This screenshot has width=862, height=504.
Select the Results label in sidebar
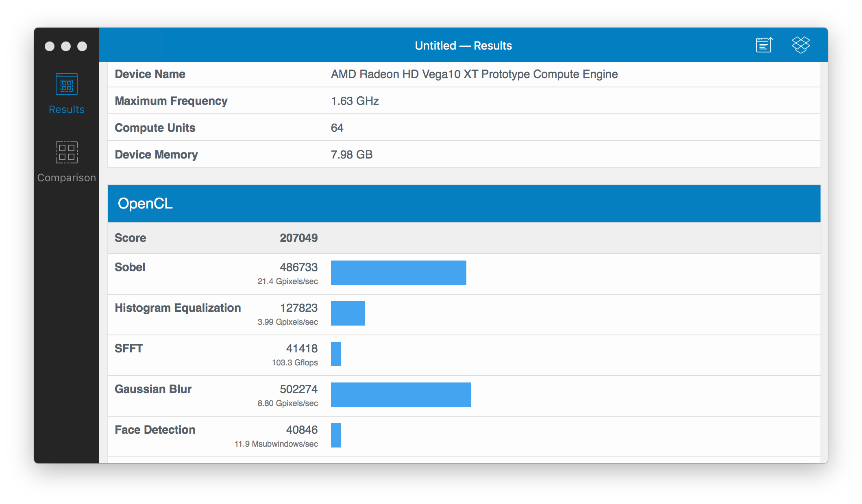point(67,109)
